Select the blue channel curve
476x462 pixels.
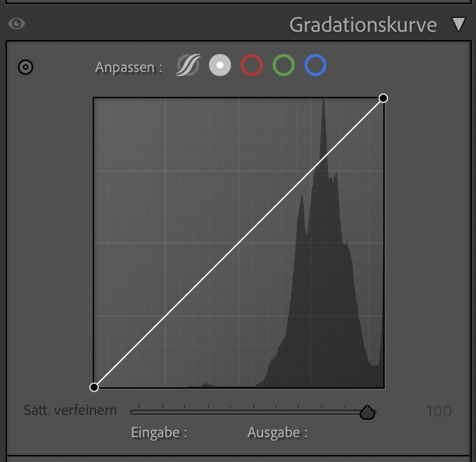[315, 66]
